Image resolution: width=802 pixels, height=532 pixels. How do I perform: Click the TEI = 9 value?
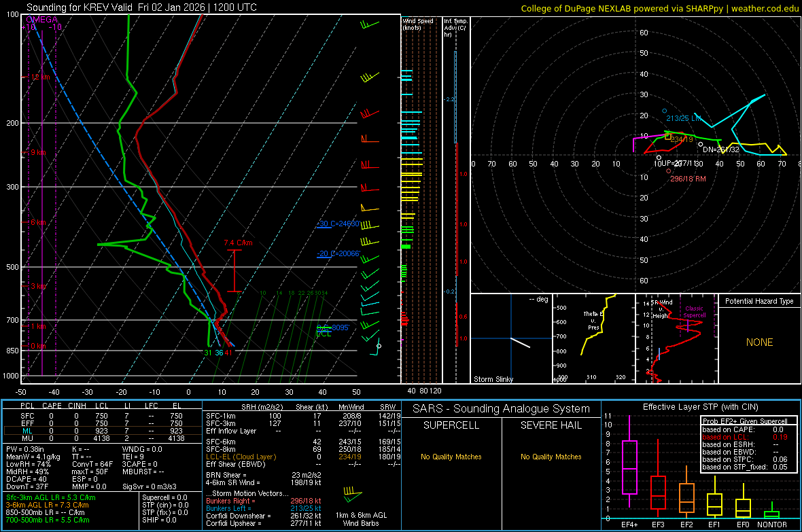coord(133,457)
